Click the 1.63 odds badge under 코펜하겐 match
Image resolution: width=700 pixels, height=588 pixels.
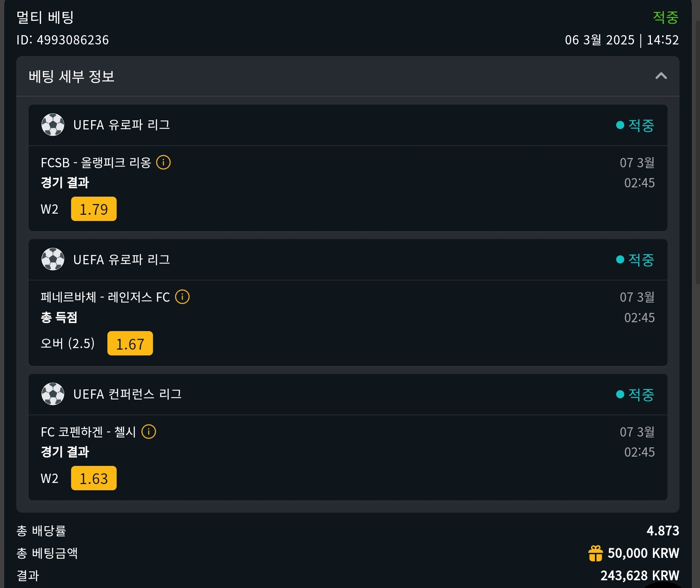click(x=94, y=478)
